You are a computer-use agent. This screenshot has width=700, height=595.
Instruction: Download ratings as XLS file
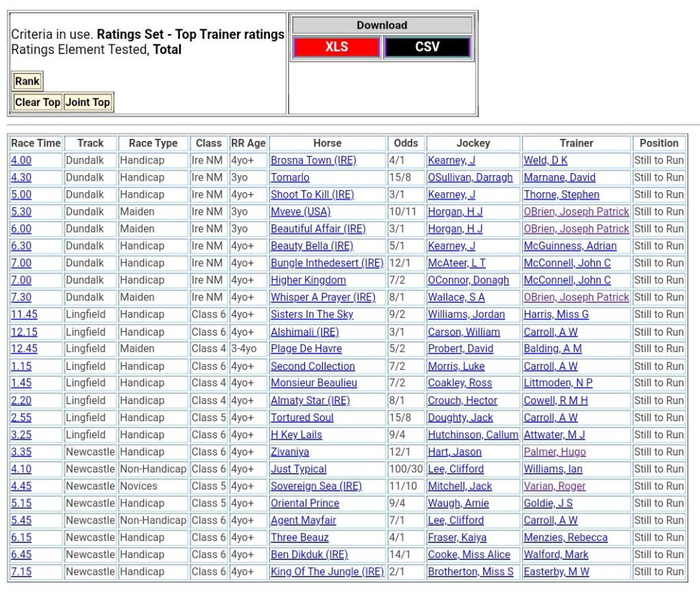(x=336, y=47)
